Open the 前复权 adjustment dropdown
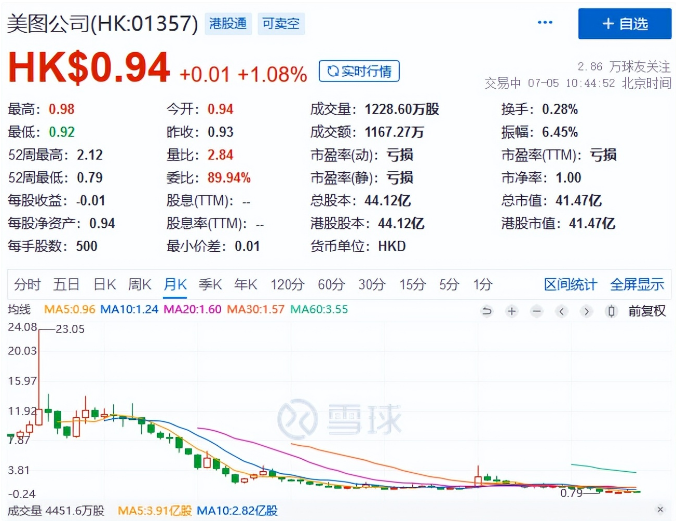The width and height of the screenshot is (676, 529). [x=647, y=311]
